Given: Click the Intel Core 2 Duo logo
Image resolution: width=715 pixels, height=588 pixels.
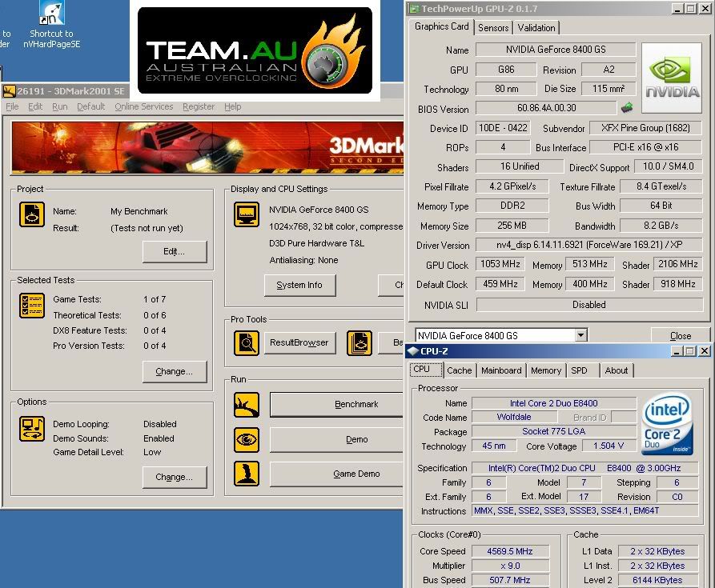Looking at the screenshot, I should tap(668, 424).
